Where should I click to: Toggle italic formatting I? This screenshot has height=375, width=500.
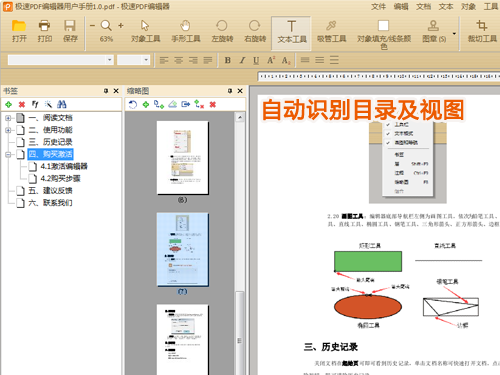point(242,60)
